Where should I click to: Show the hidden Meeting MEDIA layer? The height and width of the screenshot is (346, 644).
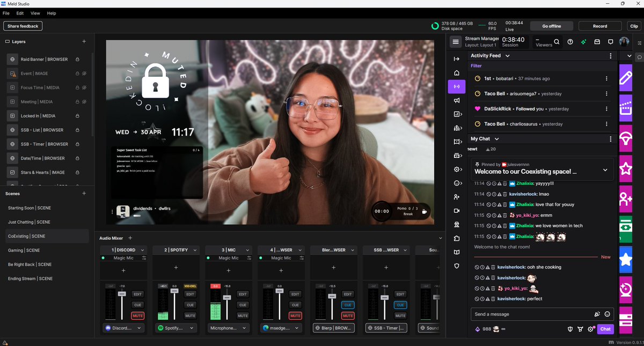tap(84, 101)
